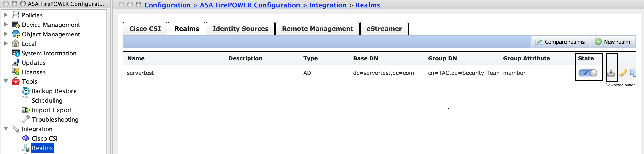Expand the Local tree node
The height and width of the screenshot is (154, 644).
(x=6, y=43)
